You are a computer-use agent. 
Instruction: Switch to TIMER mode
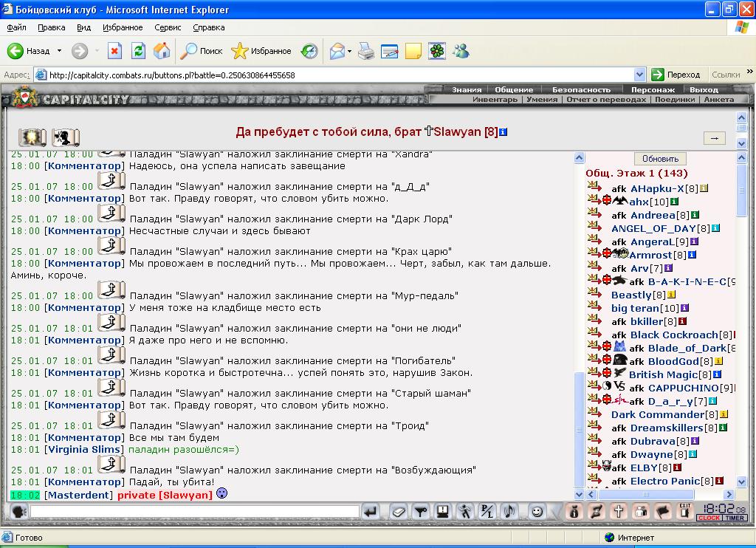[735, 518]
